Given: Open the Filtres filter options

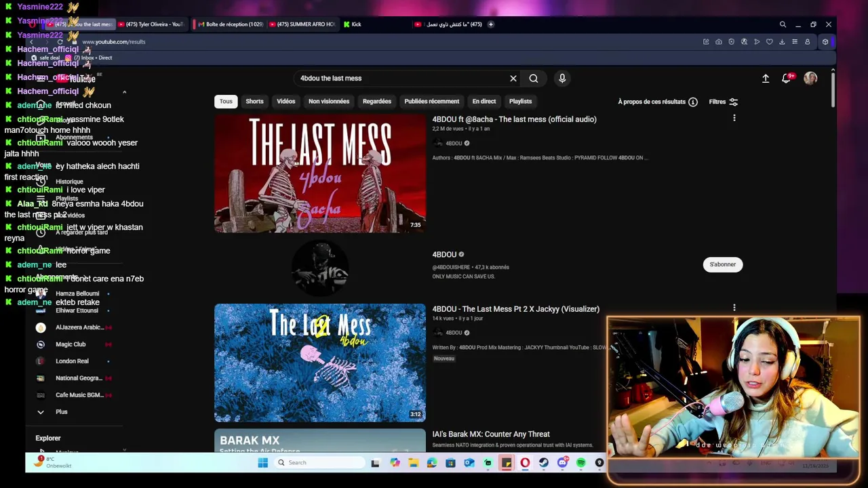Looking at the screenshot, I should pyautogui.click(x=723, y=102).
